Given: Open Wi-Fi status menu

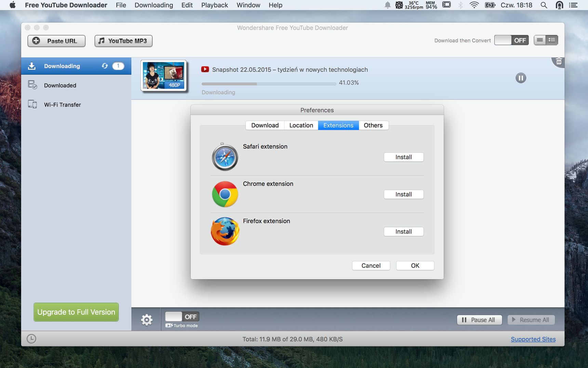Looking at the screenshot, I should click(474, 5).
